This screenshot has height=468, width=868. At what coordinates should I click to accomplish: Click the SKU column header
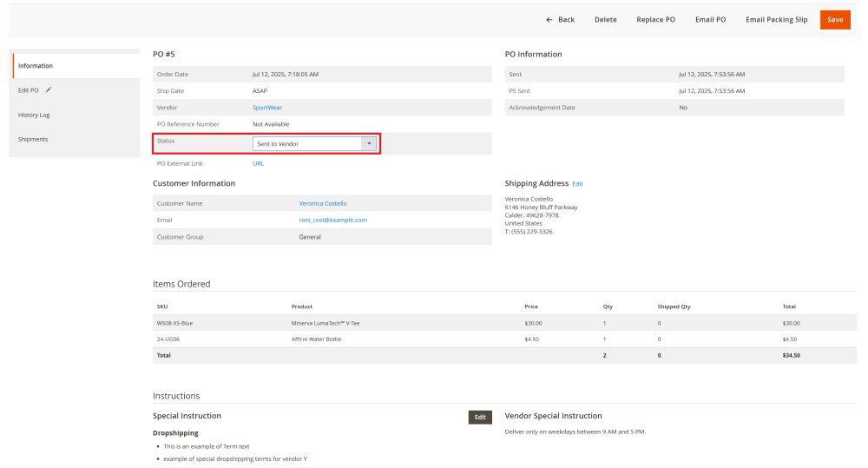click(162, 307)
